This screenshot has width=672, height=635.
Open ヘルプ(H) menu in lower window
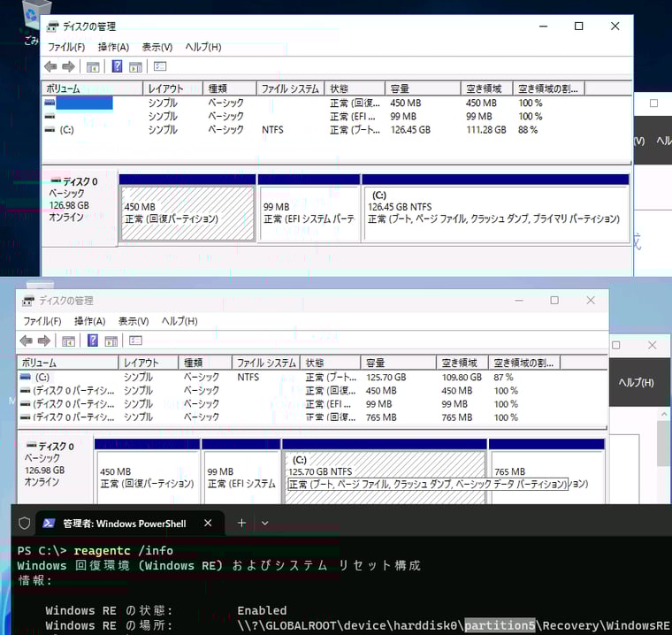(179, 321)
